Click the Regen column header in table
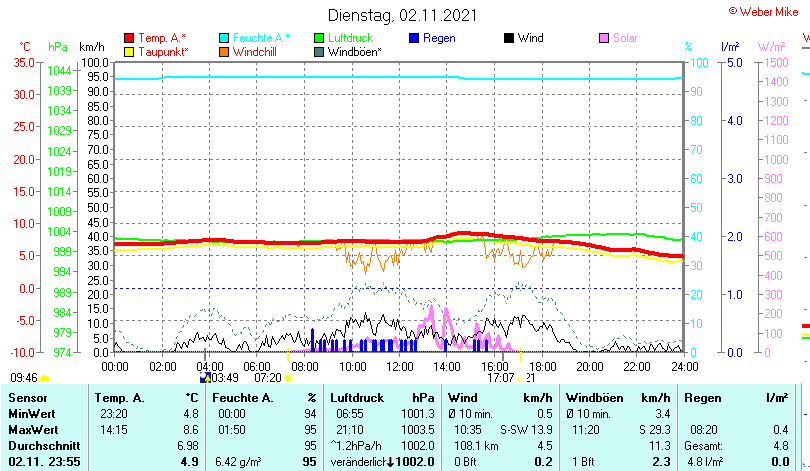810x471 pixels. coord(701,398)
